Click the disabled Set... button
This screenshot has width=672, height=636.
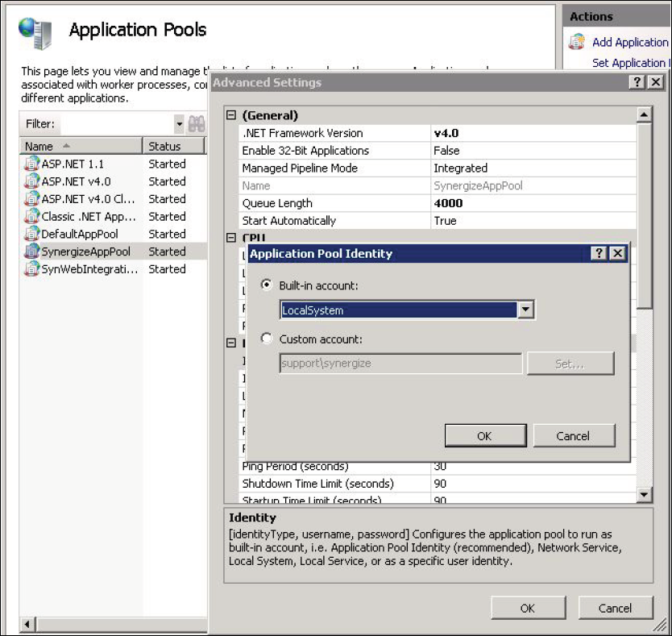(x=570, y=364)
